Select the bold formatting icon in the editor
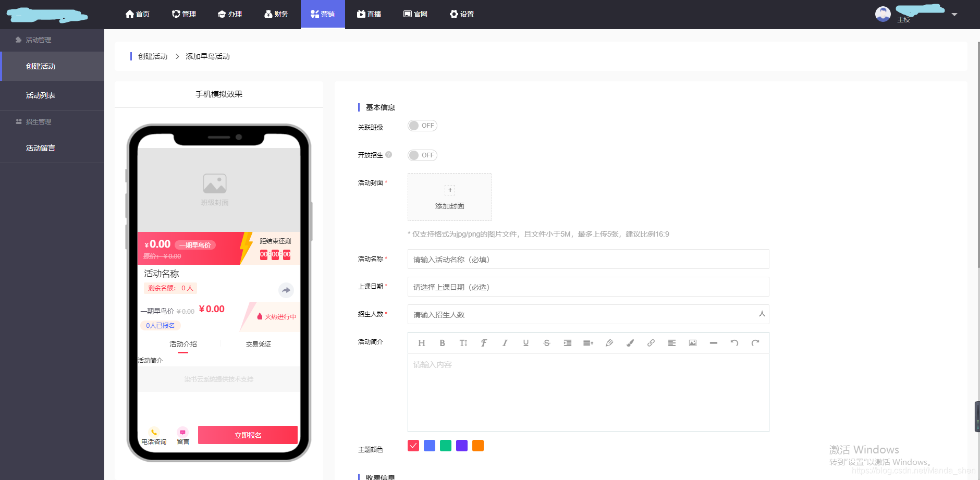The image size is (980, 480). 442,342
